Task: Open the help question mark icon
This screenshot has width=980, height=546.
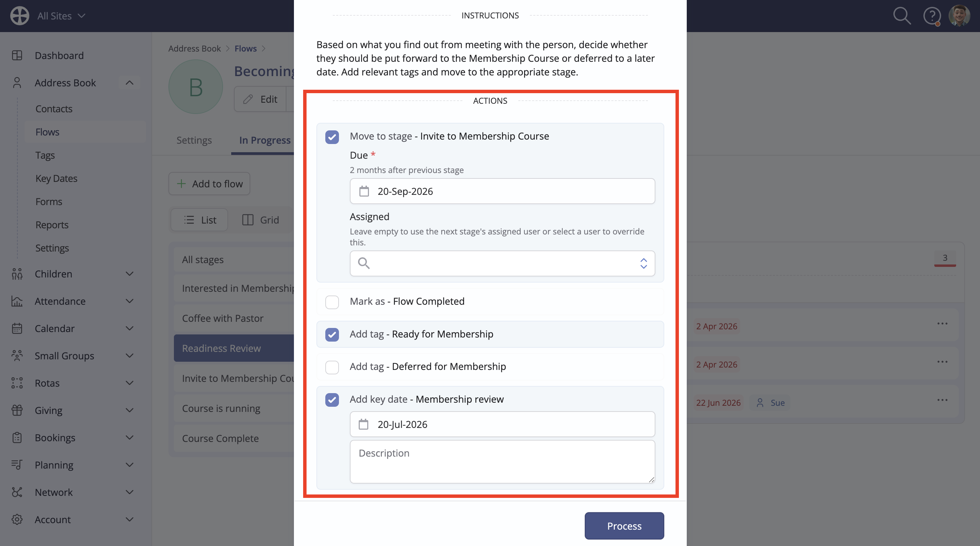Action: click(932, 16)
